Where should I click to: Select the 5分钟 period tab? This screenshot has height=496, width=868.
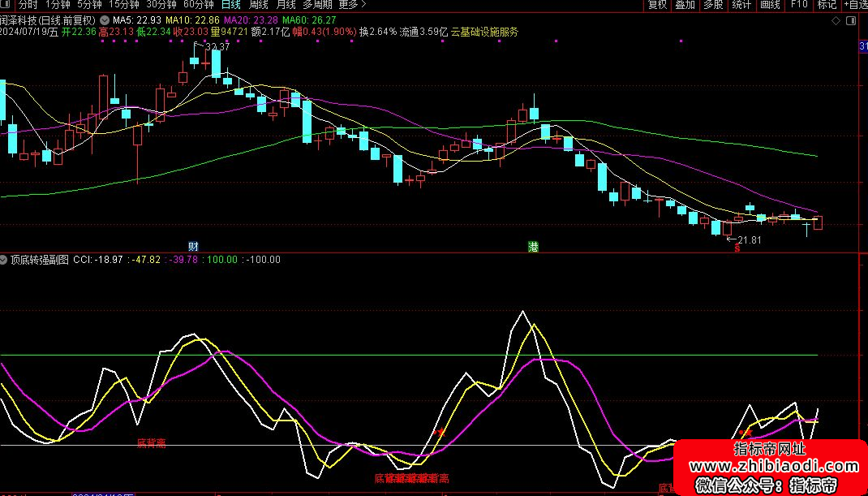(88, 5)
